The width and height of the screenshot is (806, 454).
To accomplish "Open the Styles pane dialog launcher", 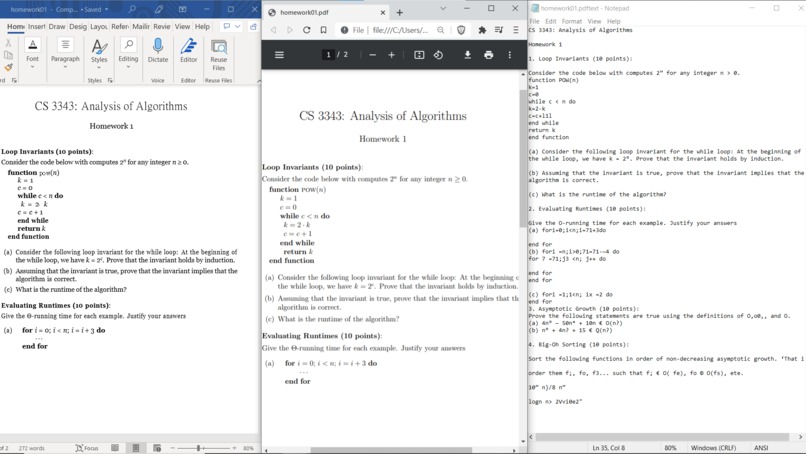I will click(x=110, y=80).
